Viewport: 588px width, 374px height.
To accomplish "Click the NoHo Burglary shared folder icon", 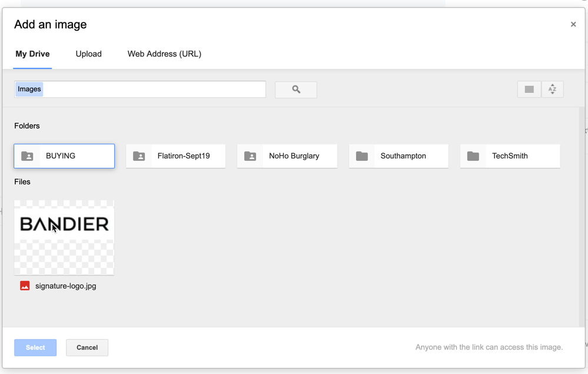I will [x=250, y=156].
